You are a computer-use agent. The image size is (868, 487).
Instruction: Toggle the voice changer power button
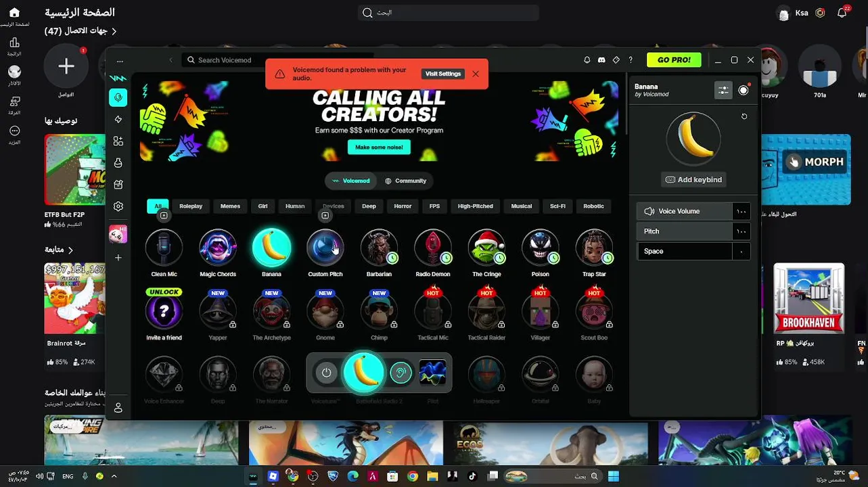point(327,373)
